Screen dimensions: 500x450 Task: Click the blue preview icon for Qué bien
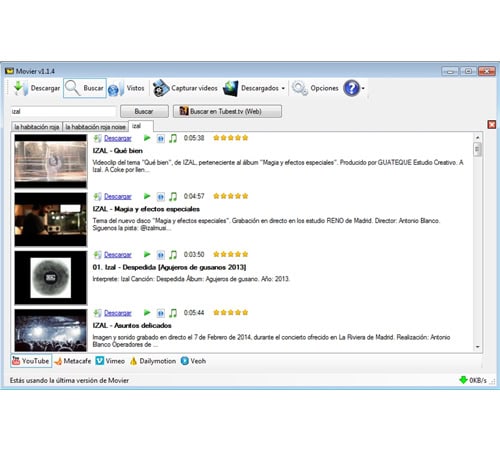coord(161,138)
